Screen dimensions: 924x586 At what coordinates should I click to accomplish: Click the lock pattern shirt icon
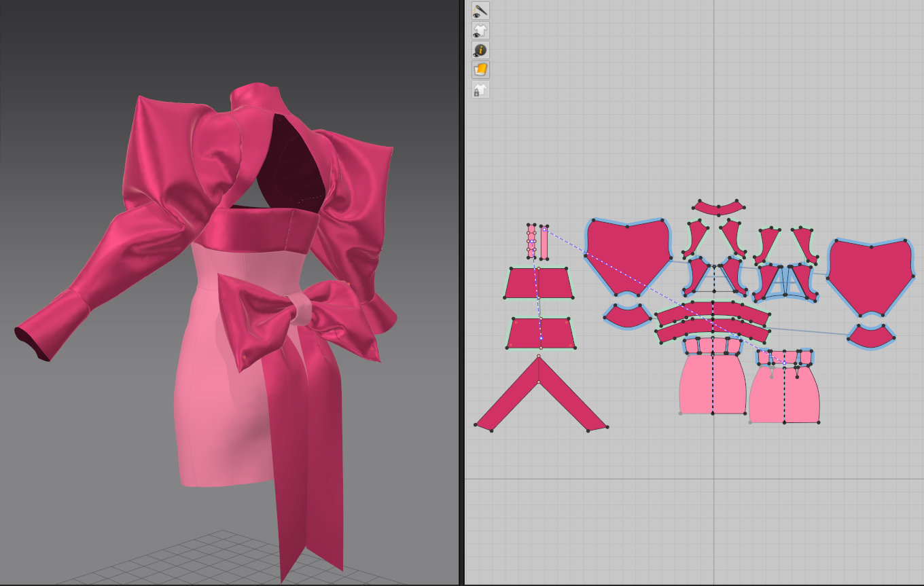coord(480,90)
